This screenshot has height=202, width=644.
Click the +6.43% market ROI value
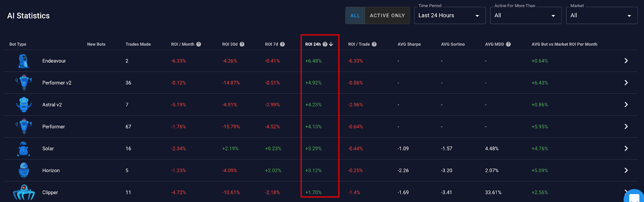coord(540,83)
